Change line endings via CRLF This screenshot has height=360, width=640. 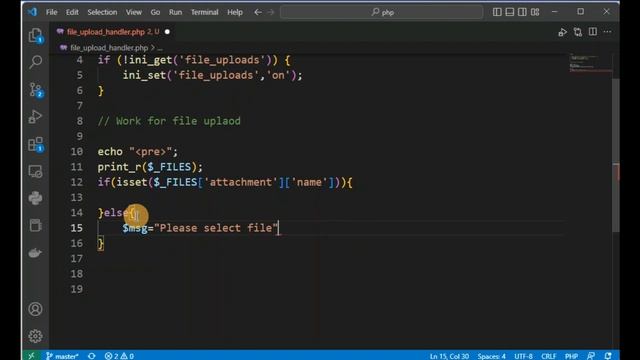tap(549, 356)
